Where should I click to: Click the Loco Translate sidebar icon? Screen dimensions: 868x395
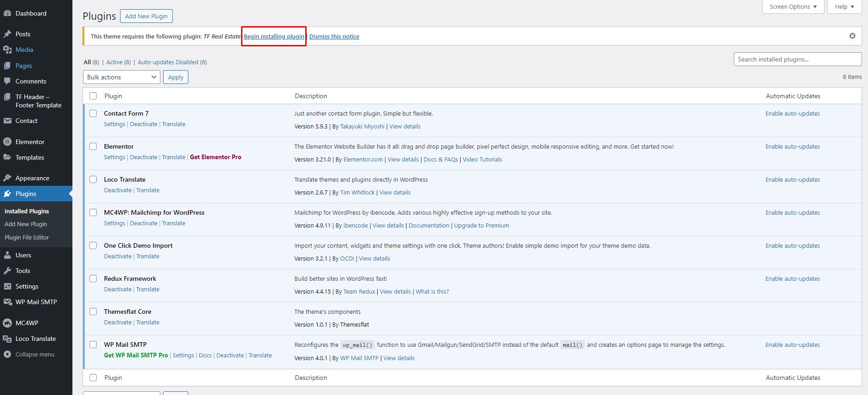point(7,339)
